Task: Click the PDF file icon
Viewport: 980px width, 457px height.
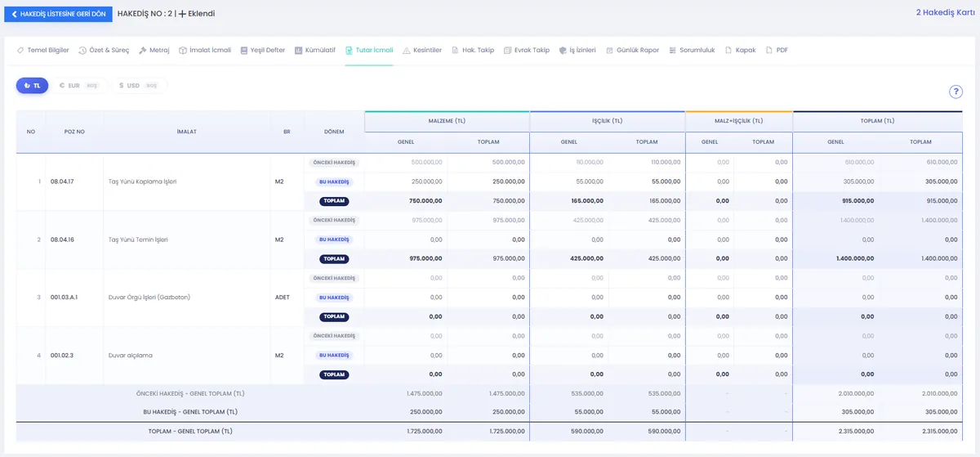Action: click(x=768, y=50)
